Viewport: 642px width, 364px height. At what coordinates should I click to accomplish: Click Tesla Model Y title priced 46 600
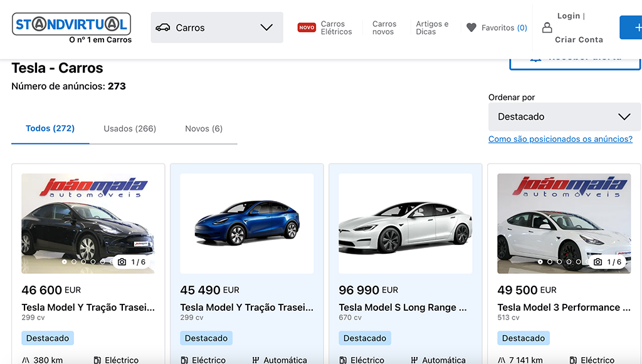(88, 308)
